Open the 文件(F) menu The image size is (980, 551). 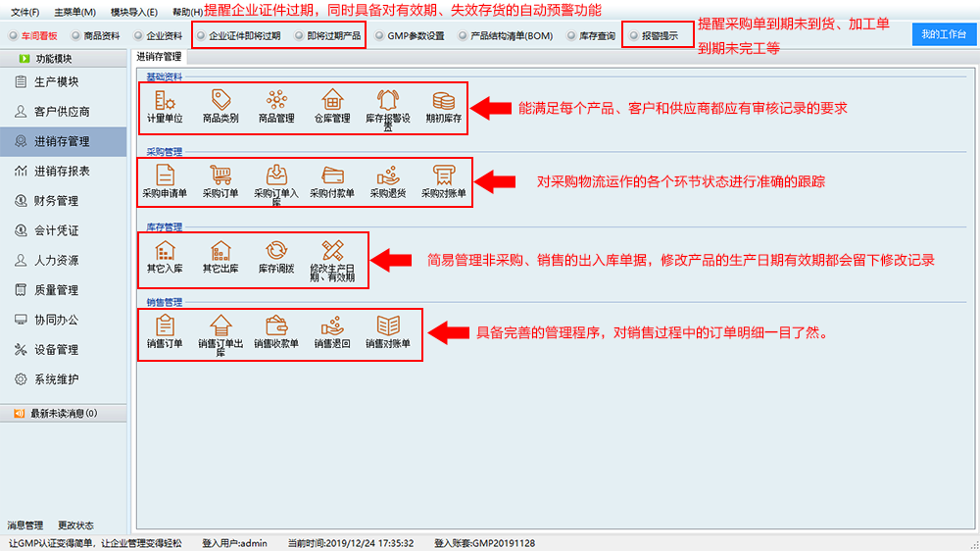pyautogui.click(x=25, y=12)
